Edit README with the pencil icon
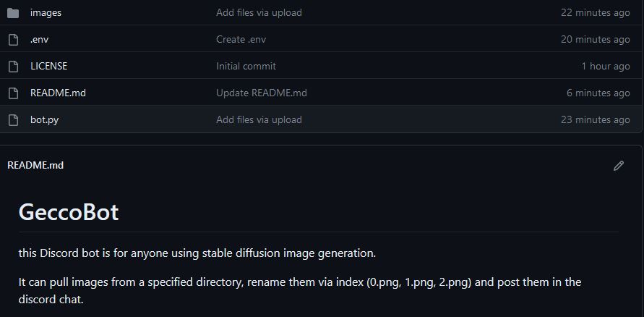Image resolution: width=644 pixels, height=317 pixels. click(x=618, y=166)
